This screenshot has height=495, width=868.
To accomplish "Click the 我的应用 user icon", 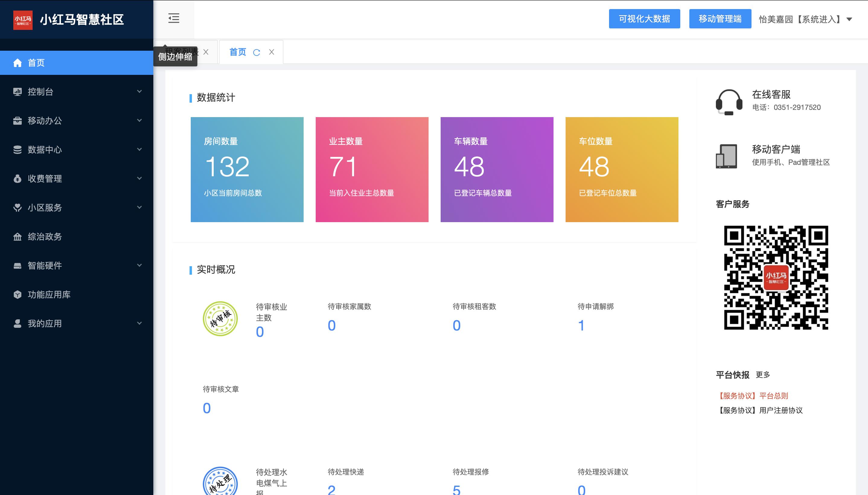I will (x=17, y=323).
